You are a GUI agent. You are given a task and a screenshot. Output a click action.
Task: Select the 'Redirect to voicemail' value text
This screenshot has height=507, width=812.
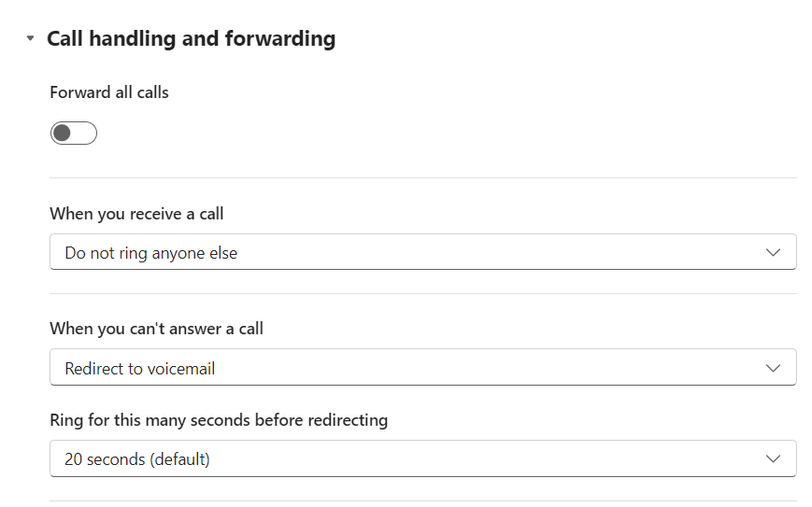tap(140, 369)
